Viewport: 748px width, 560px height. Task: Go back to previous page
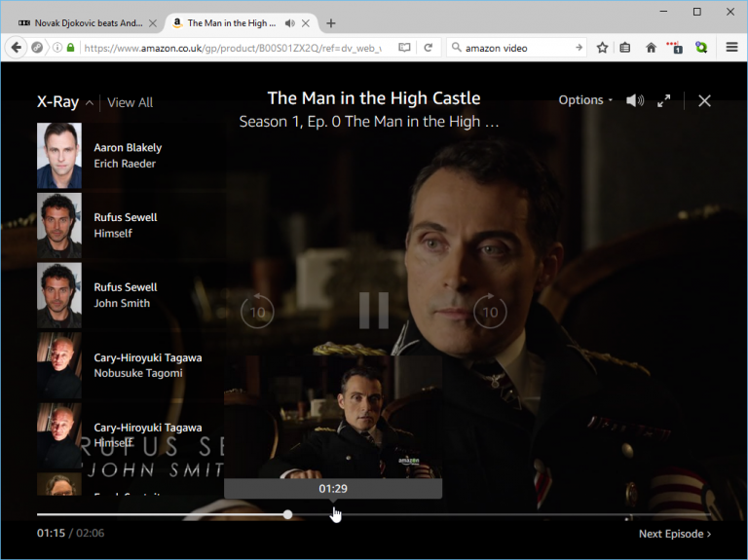coord(17,47)
